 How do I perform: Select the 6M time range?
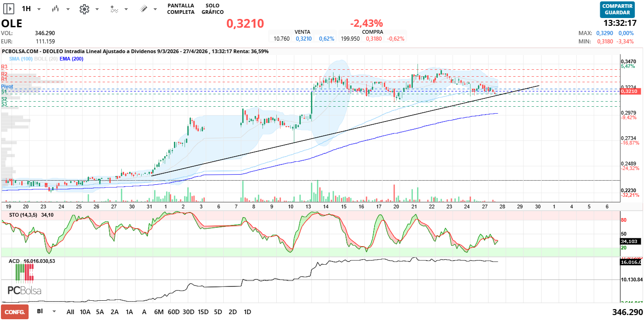point(159,312)
